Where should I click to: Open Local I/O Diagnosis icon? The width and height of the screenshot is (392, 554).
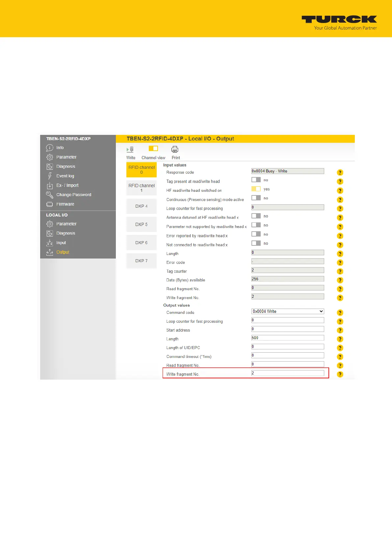coord(49,233)
